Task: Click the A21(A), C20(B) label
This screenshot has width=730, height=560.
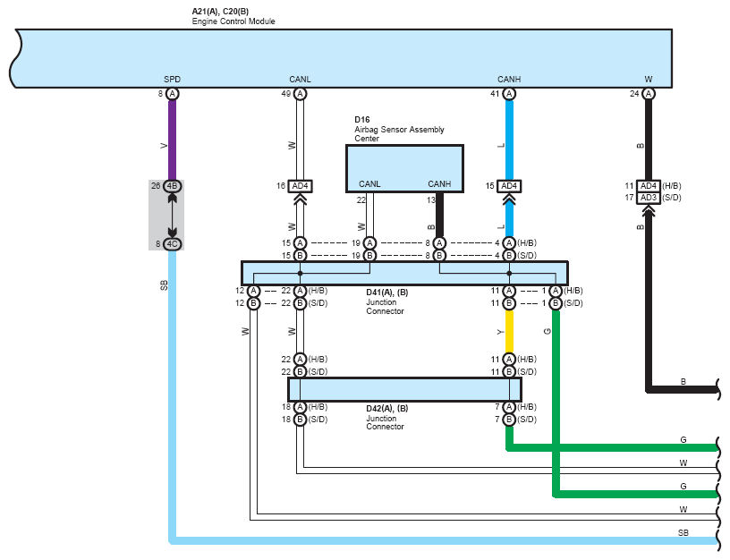Action: 220,11
